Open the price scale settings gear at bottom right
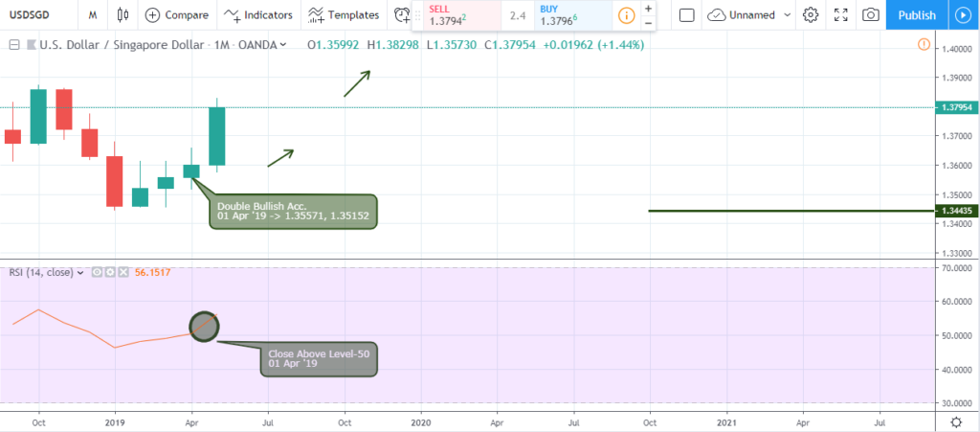 [956, 421]
